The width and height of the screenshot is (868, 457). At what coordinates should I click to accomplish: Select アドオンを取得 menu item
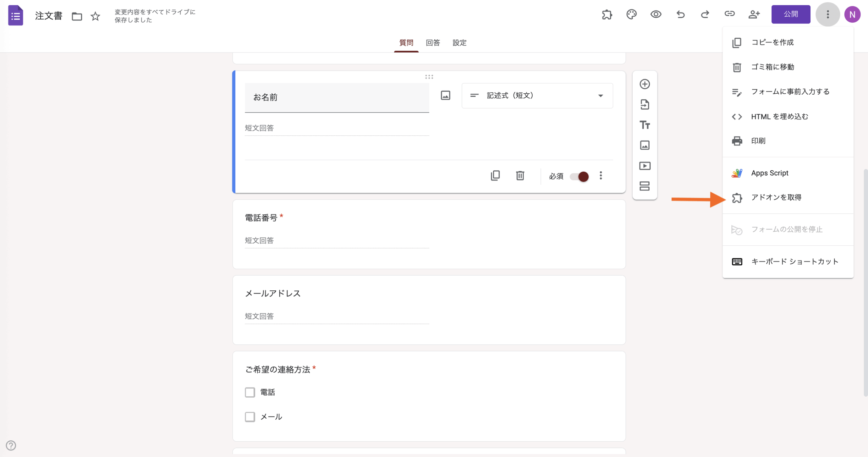[x=776, y=197]
